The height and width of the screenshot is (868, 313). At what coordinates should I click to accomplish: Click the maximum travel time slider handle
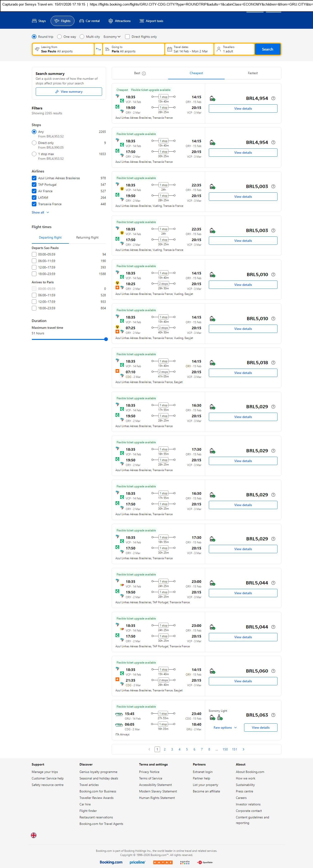[106, 339]
